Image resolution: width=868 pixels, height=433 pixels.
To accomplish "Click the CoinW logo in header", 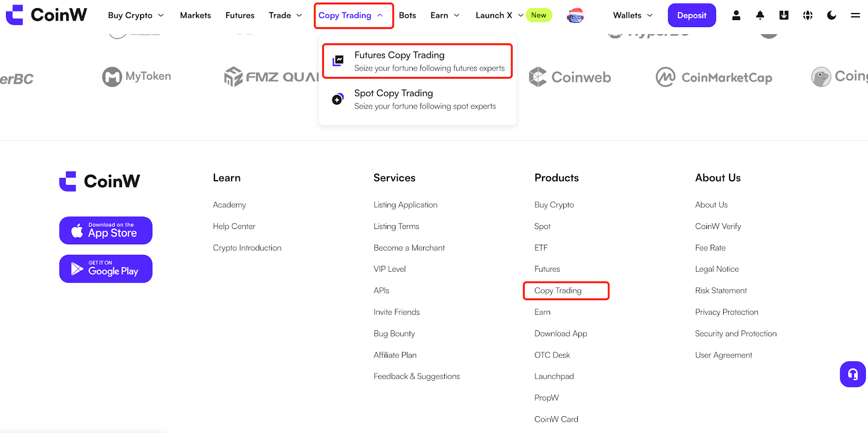I will [47, 15].
